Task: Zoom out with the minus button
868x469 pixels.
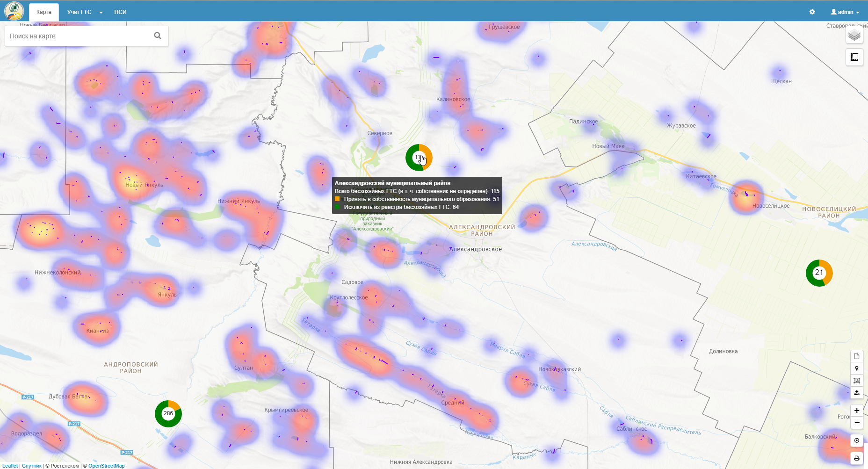Action: click(x=856, y=423)
